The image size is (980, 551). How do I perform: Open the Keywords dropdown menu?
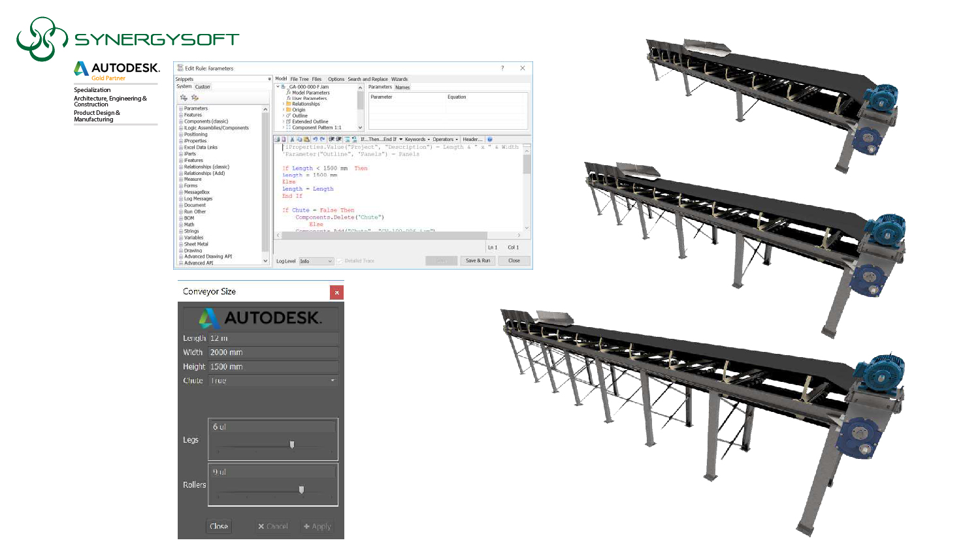click(x=417, y=139)
